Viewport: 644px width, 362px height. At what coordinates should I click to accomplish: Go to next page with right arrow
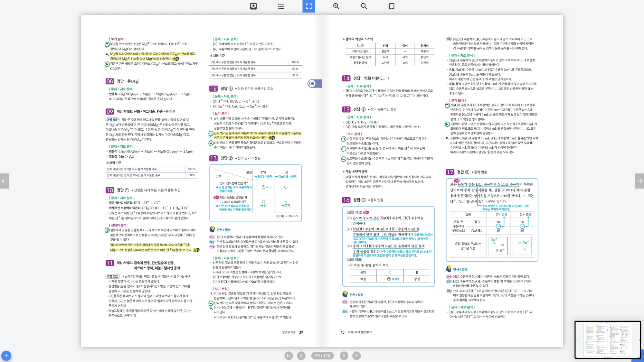pos(639,181)
